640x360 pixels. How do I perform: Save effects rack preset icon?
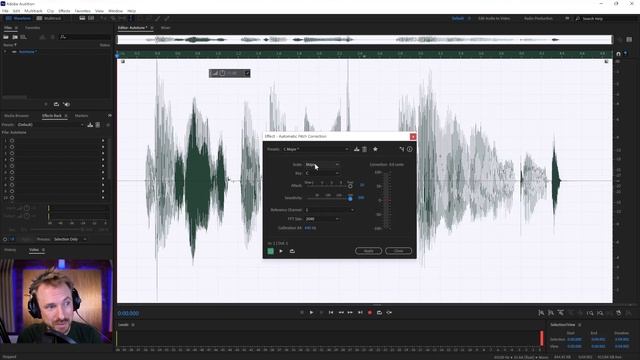click(x=90, y=124)
